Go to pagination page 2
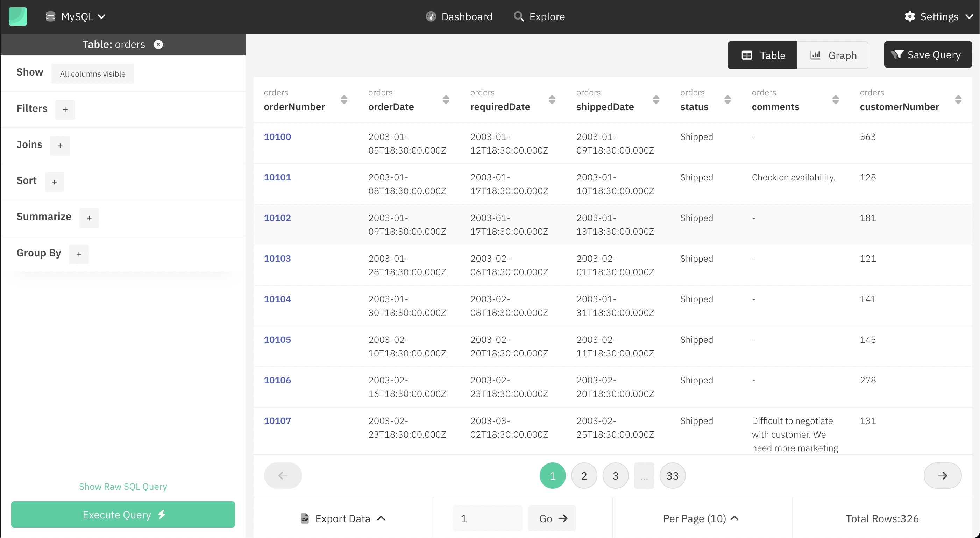 pyautogui.click(x=584, y=476)
